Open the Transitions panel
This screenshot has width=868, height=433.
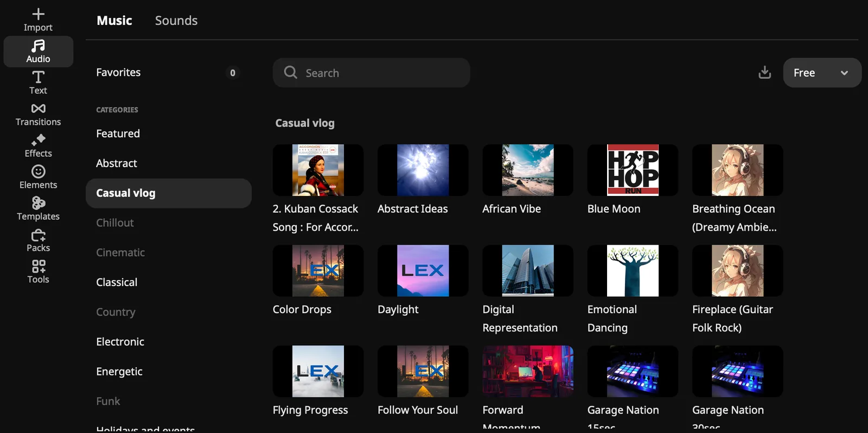click(38, 114)
